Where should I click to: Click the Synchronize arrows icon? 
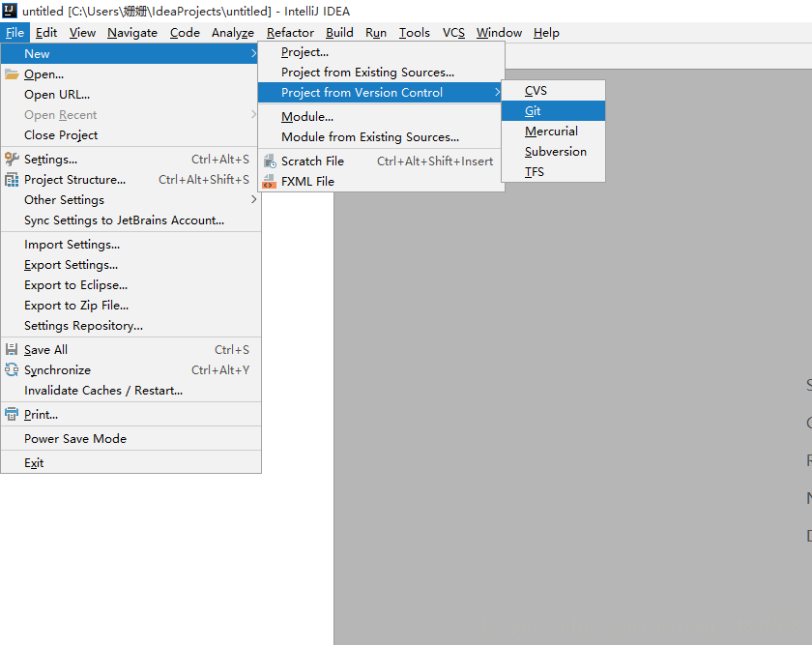tap(12, 369)
